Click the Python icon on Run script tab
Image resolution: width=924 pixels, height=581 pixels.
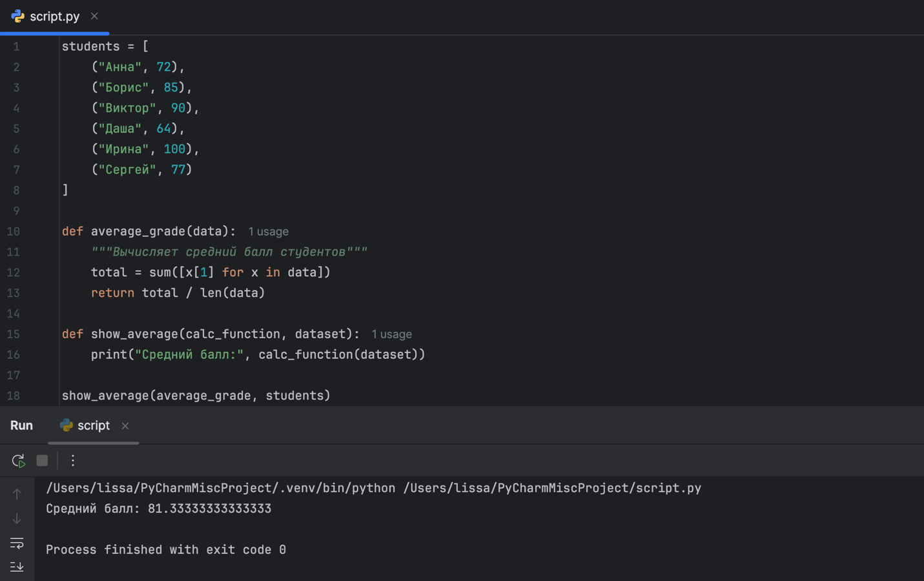pos(66,425)
